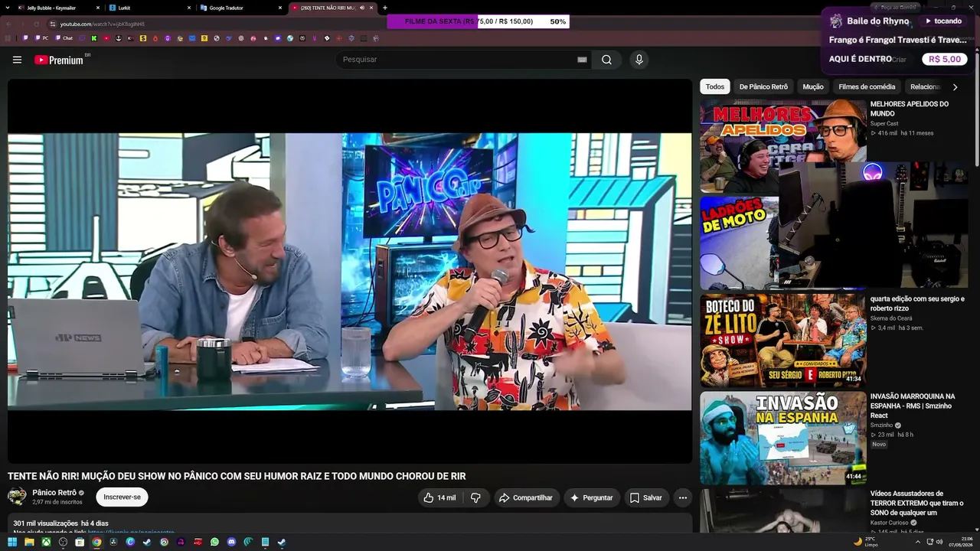Dislike the Pânico video

click(x=475, y=497)
